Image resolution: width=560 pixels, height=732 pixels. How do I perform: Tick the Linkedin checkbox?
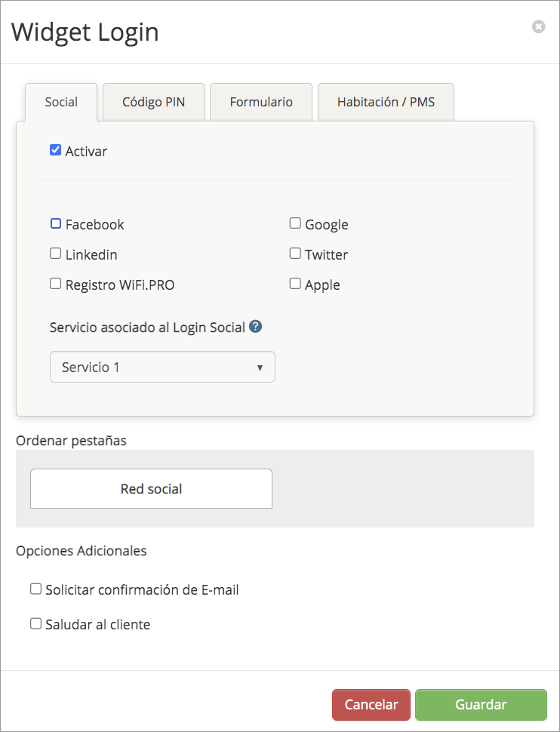(55, 254)
